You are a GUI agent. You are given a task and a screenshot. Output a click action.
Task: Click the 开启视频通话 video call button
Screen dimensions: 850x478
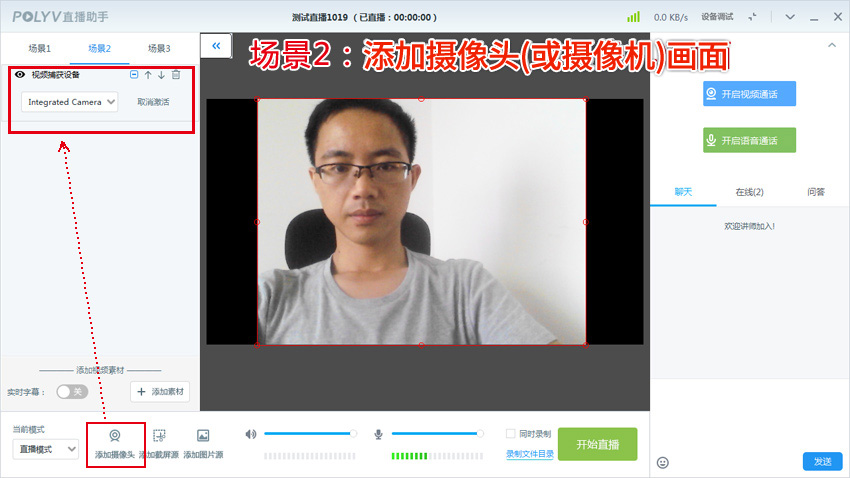[749, 94]
